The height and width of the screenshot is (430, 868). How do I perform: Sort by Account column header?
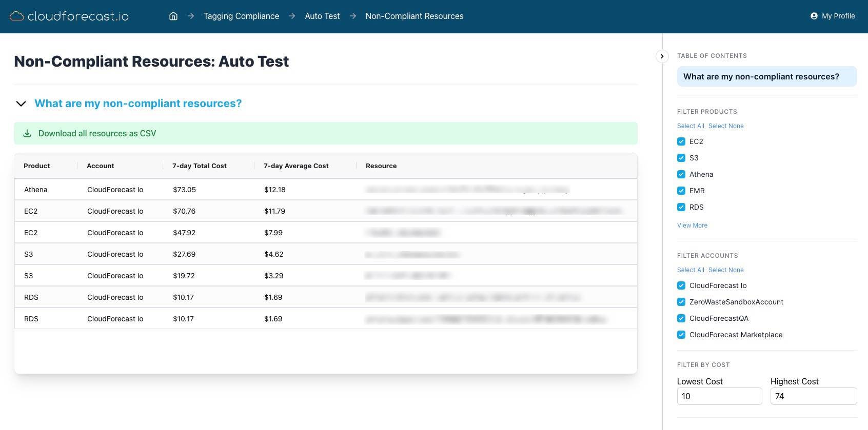[101, 166]
